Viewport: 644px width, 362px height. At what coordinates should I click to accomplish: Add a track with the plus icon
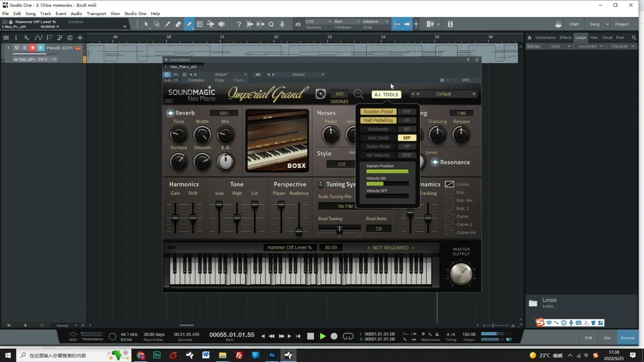[x=79, y=38]
